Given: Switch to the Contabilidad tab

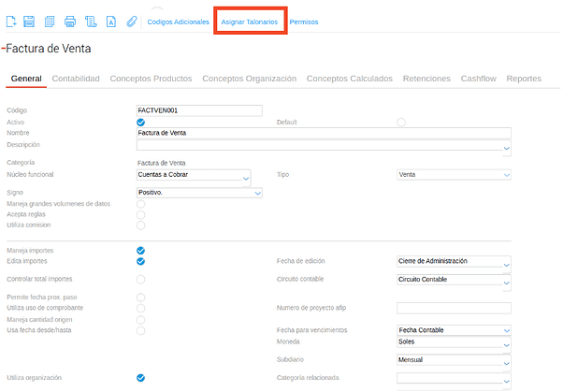Looking at the screenshot, I should [x=76, y=79].
